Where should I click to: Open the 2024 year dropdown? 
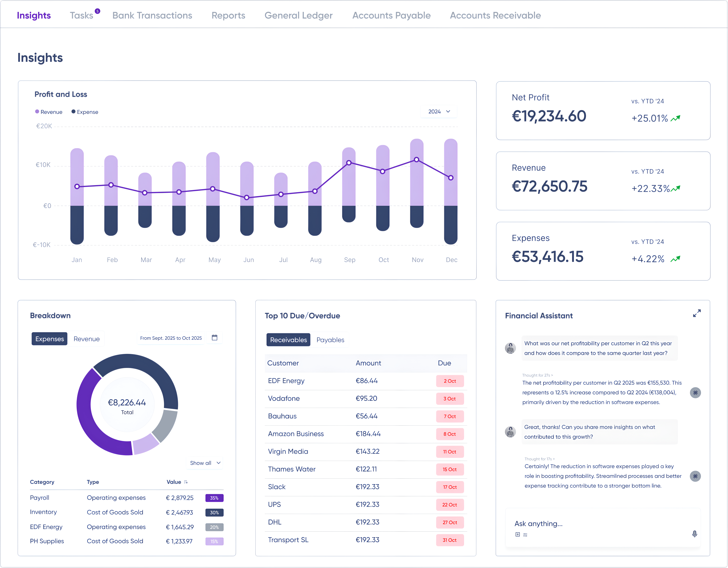[439, 111]
